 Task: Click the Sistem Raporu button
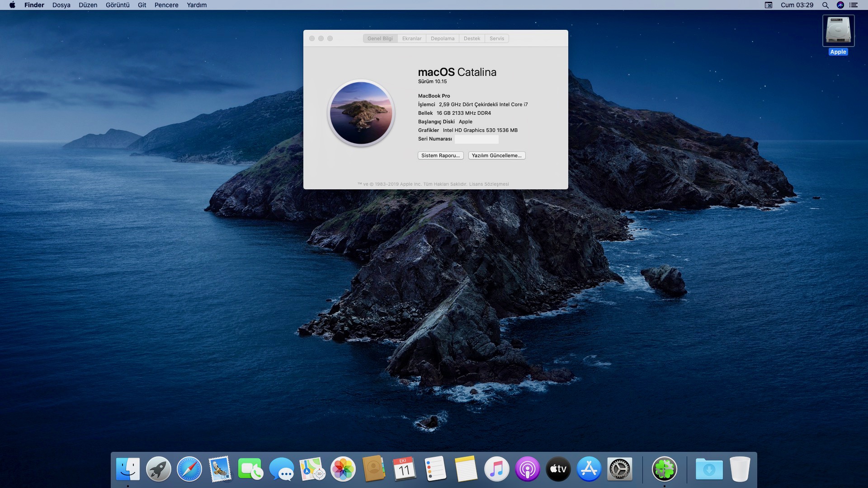click(440, 155)
